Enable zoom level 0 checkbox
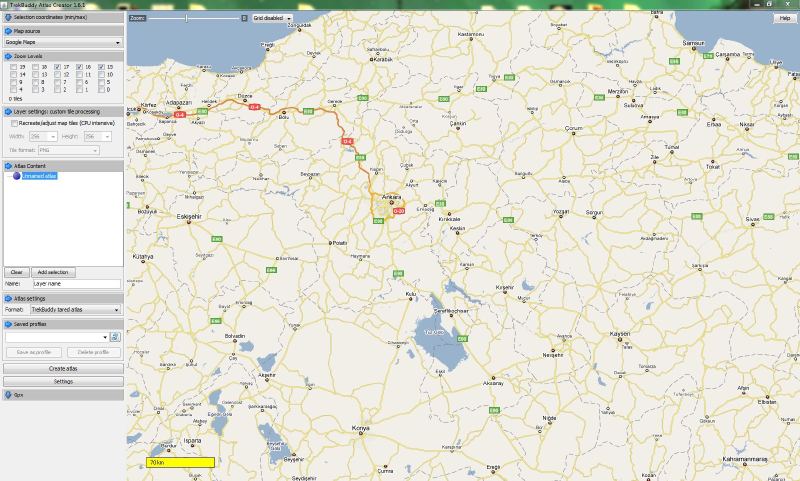800x481 pixels. point(102,90)
